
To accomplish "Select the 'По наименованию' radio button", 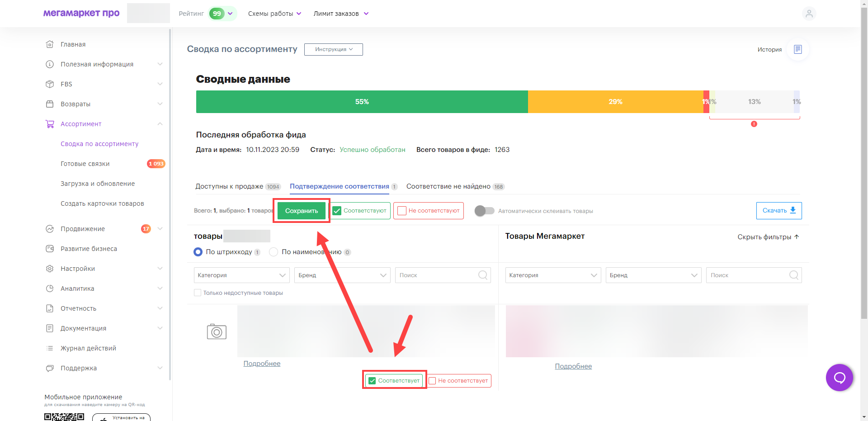I will pos(274,252).
